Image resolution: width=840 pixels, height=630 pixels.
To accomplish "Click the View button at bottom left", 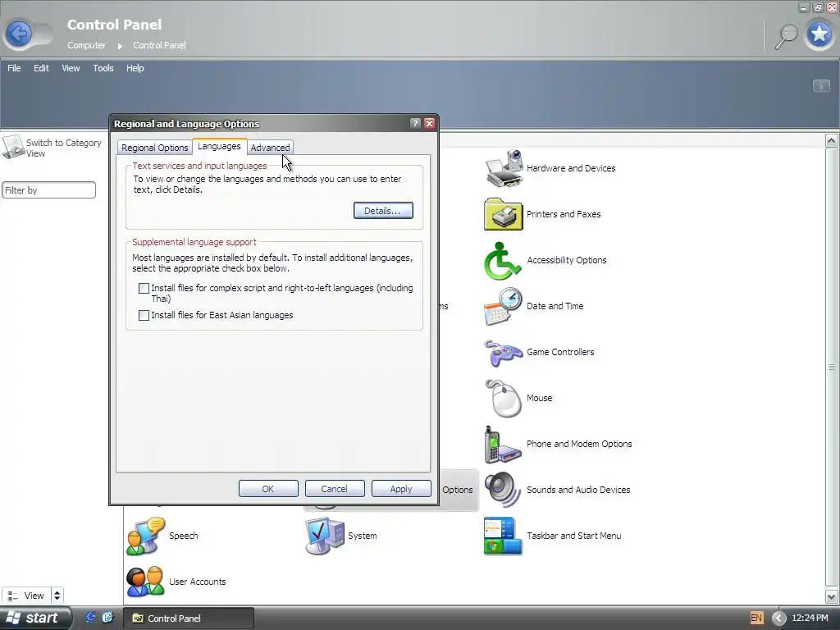I will tap(27, 596).
